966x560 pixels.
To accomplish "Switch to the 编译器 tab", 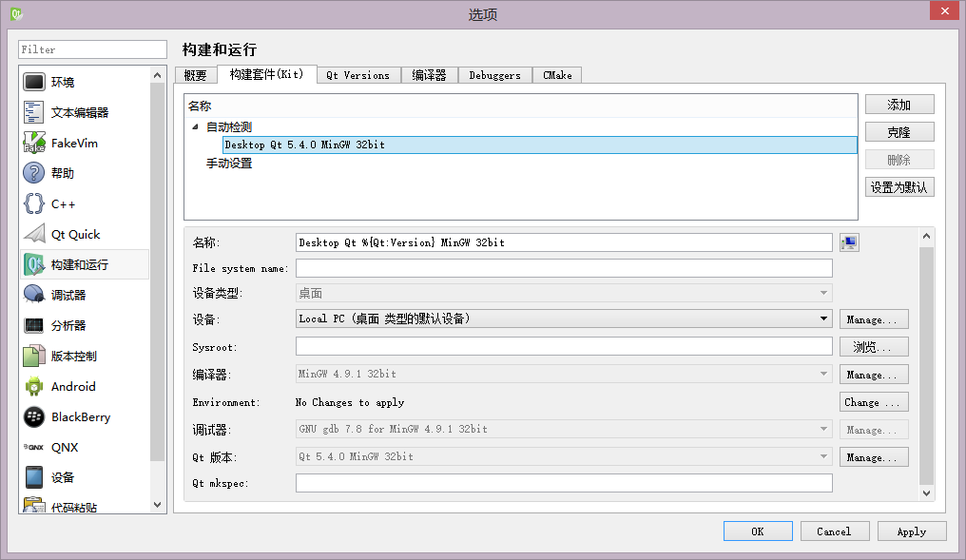I will 430,75.
